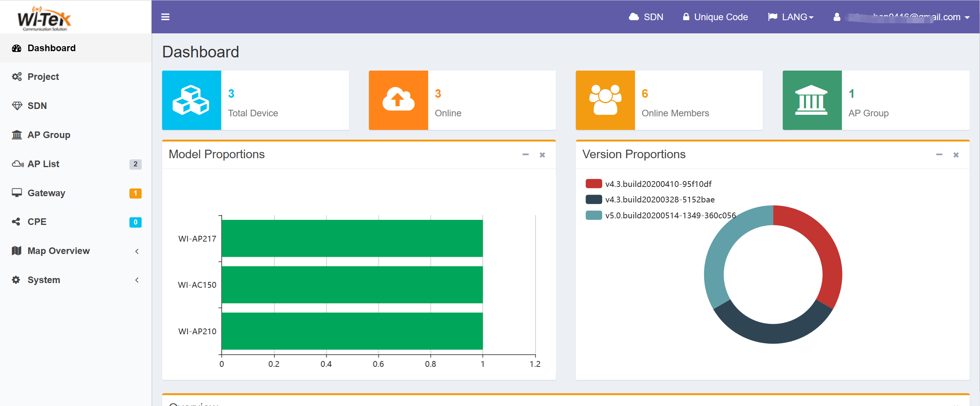Open the CPE menu item
This screenshot has height=406, width=980.
click(76, 222)
